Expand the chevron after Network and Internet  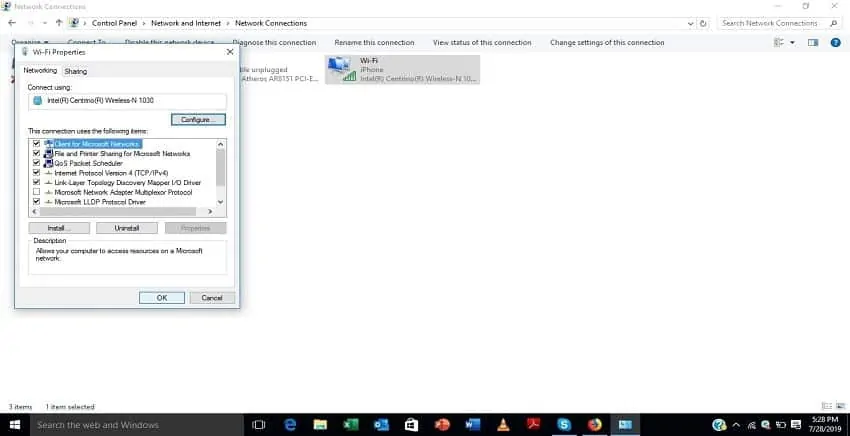(x=228, y=23)
